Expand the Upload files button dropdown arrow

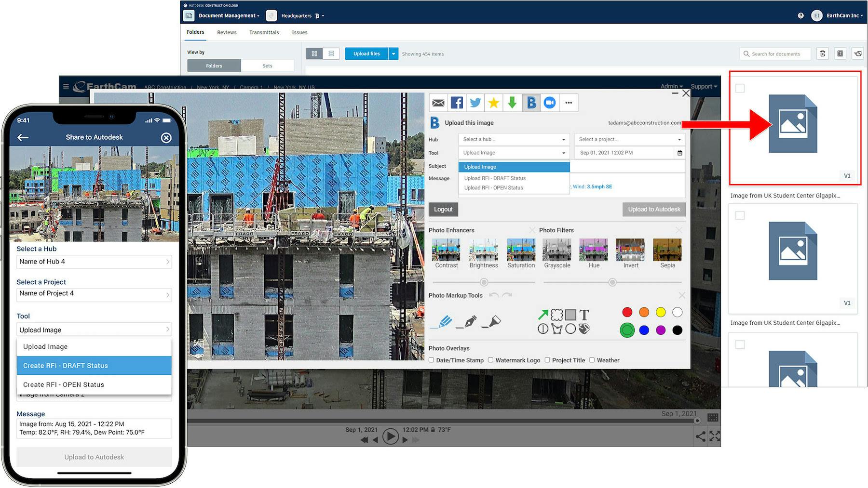(x=393, y=53)
